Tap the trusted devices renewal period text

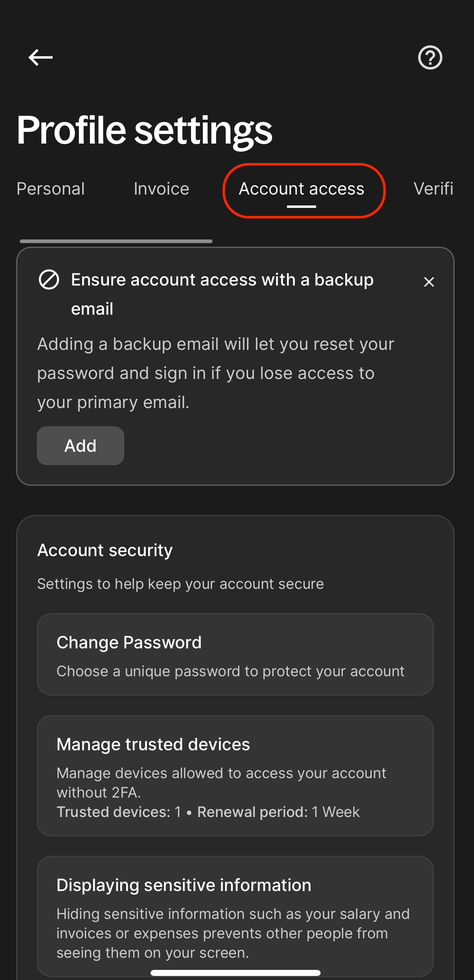[x=278, y=812]
